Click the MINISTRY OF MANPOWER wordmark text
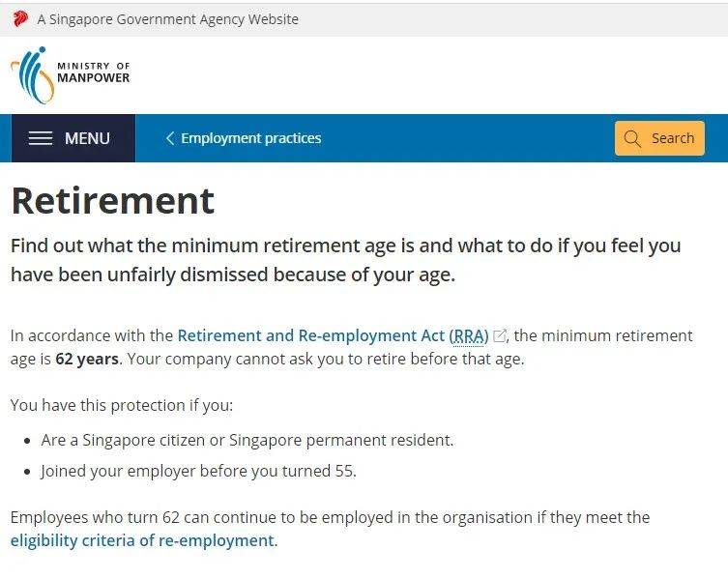This screenshot has height=579, width=728. point(93,72)
